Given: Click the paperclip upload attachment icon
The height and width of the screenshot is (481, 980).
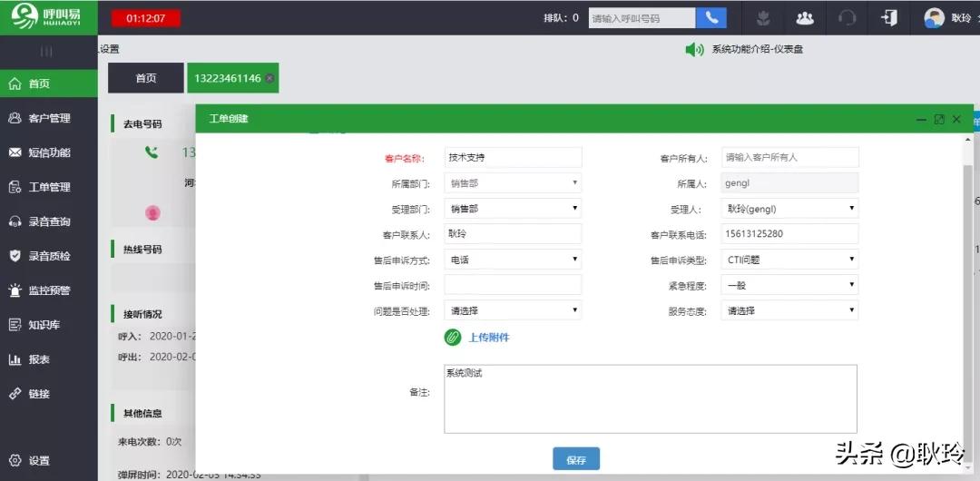Looking at the screenshot, I should (453, 337).
